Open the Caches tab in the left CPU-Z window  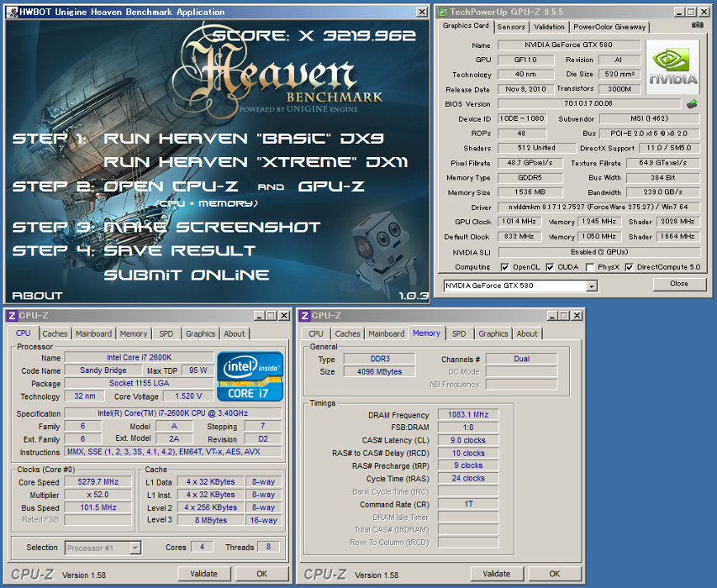point(55,333)
